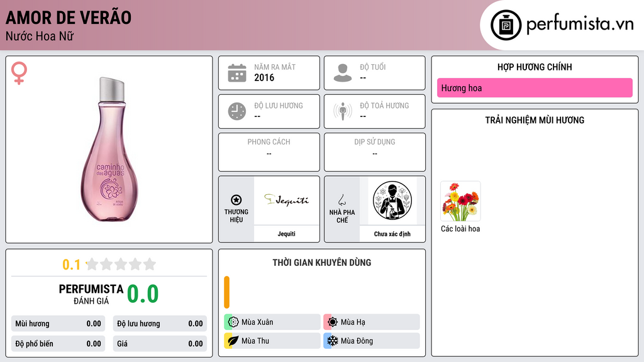644x362 pixels.
Task: Click the star badge icon above Thương hiệu
Action: [236, 200]
